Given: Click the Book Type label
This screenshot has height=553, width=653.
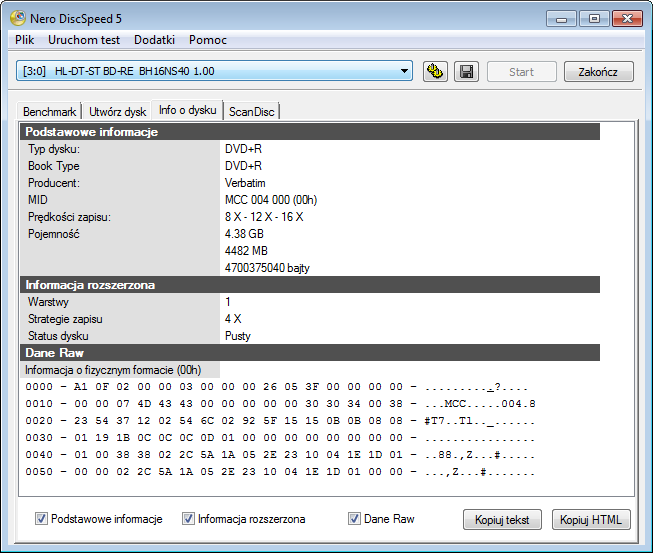Looking at the screenshot, I should (x=54, y=166).
